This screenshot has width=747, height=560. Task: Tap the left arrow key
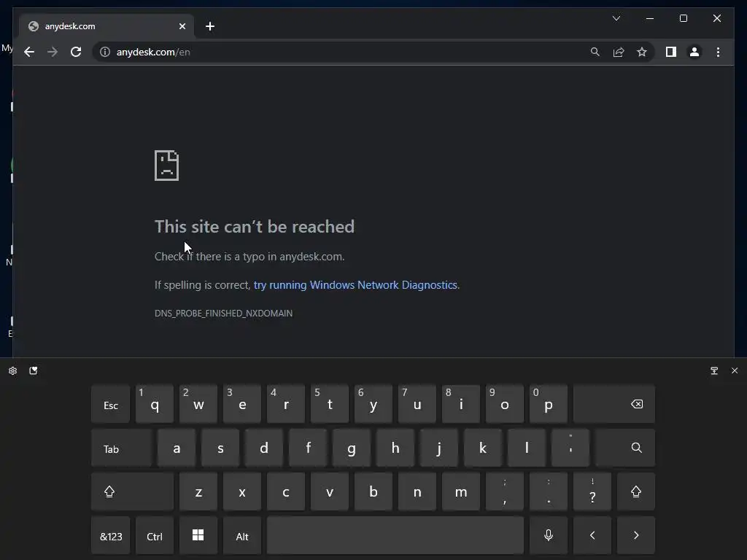pos(592,536)
